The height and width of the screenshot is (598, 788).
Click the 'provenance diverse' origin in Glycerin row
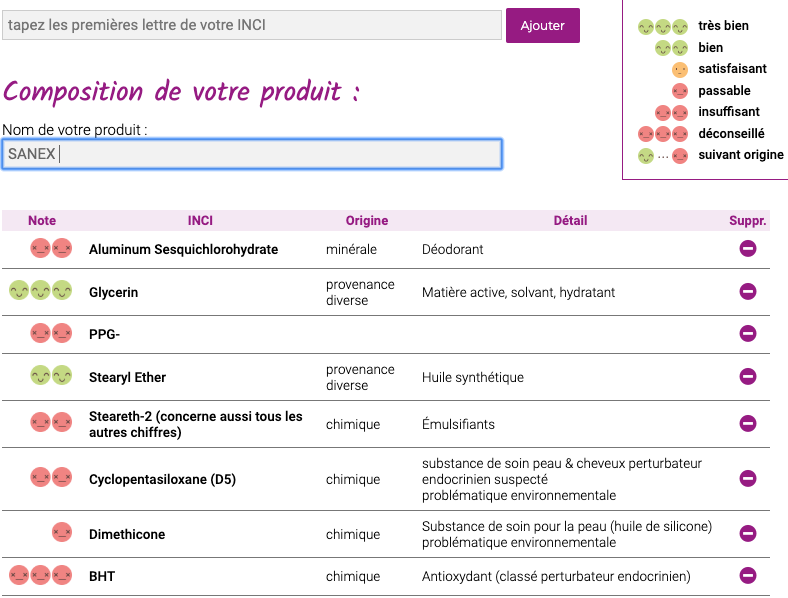[x=360, y=292]
